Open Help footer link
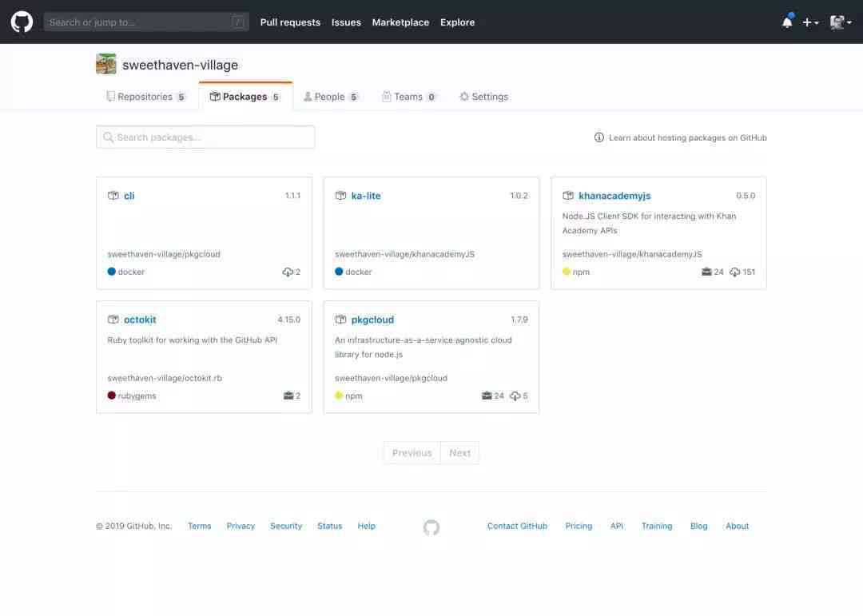Screen dimensions: 863x616 pos(367,526)
